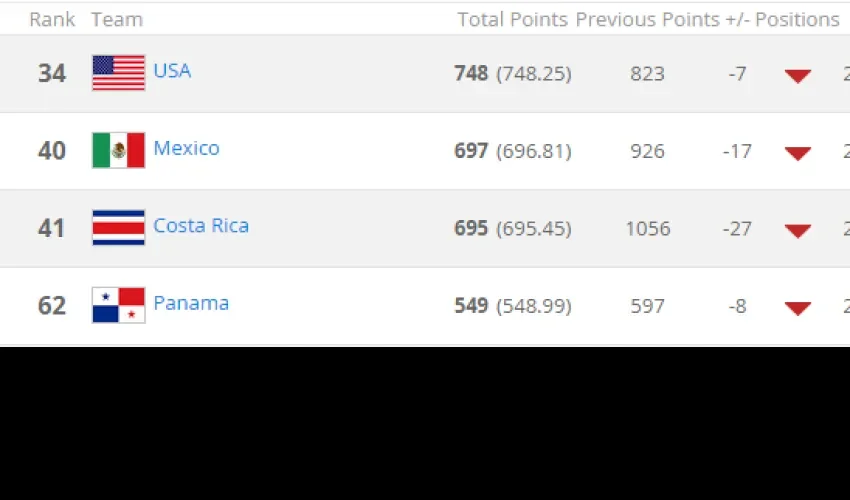Viewport: 850px width, 500px height.
Task: Click the red down arrow in Mexico row
Action: (x=798, y=153)
